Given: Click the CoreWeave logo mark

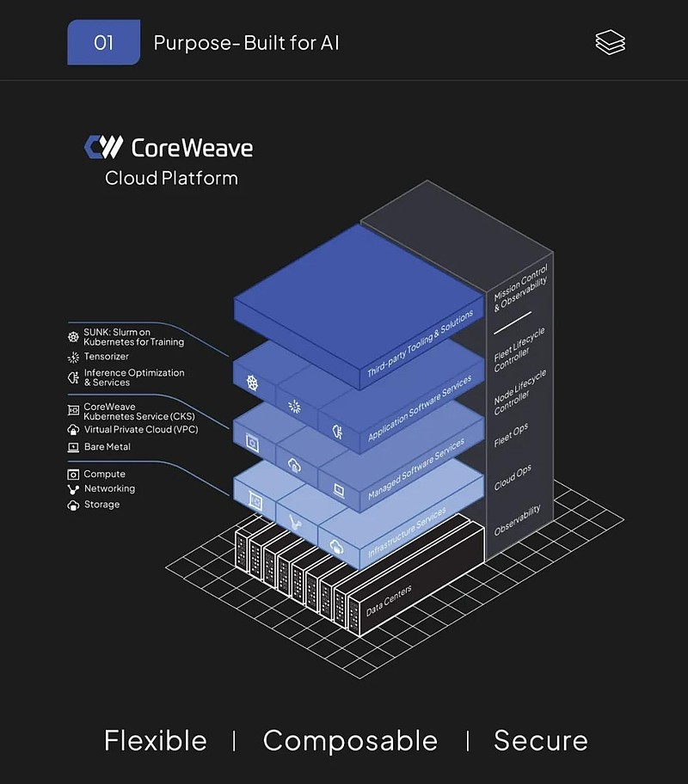Looking at the screenshot, I should pyautogui.click(x=103, y=147).
